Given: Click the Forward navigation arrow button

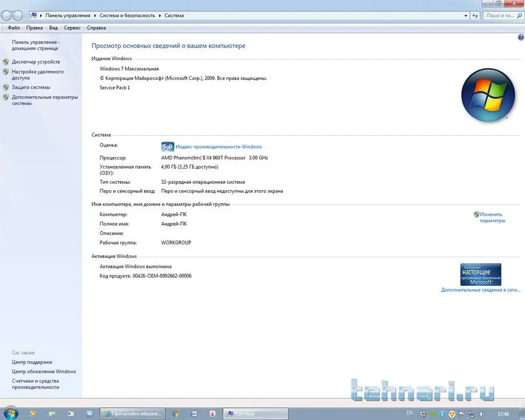Looking at the screenshot, I should coord(17,15).
